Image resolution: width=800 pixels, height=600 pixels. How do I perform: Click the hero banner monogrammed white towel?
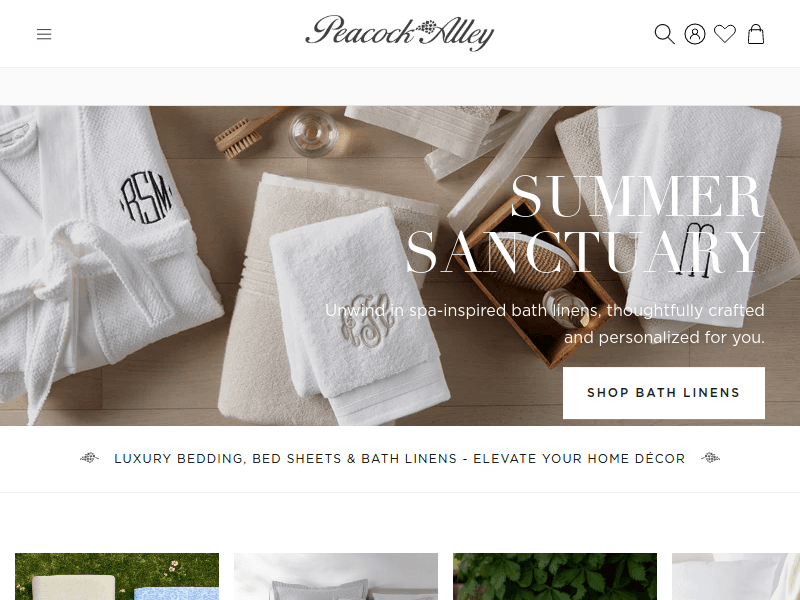357,311
